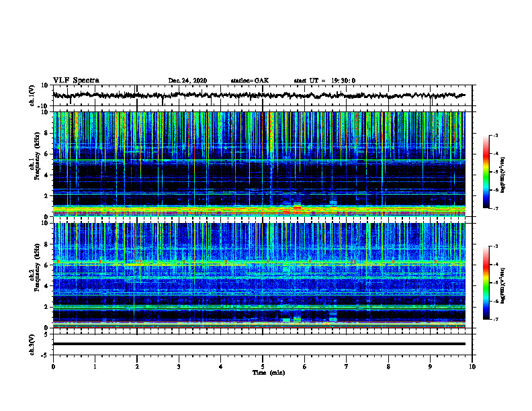Viewport: 532px width, 411px height.
Task: Click the time axis tick label "9"
Action: (x=430, y=367)
